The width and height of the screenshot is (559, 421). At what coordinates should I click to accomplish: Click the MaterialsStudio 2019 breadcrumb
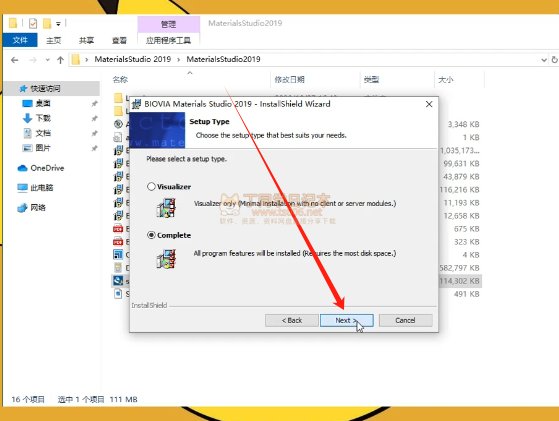point(133,59)
